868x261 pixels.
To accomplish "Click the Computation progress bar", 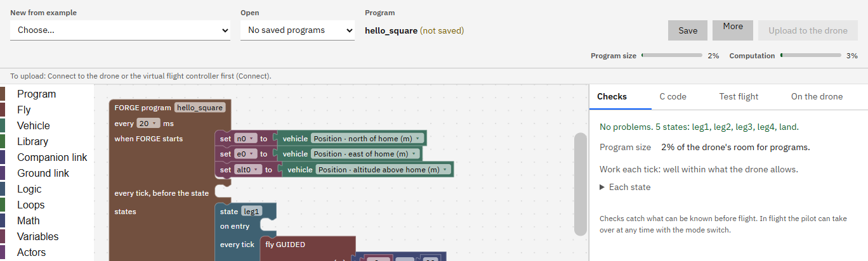I will [x=810, y=56].
